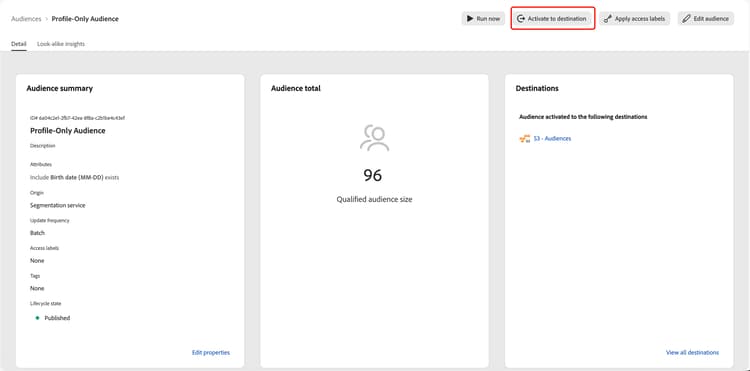The width and height of the screenshot is (750, 371).
Task: Click the Destinations heading
Action: pos(537,88)
